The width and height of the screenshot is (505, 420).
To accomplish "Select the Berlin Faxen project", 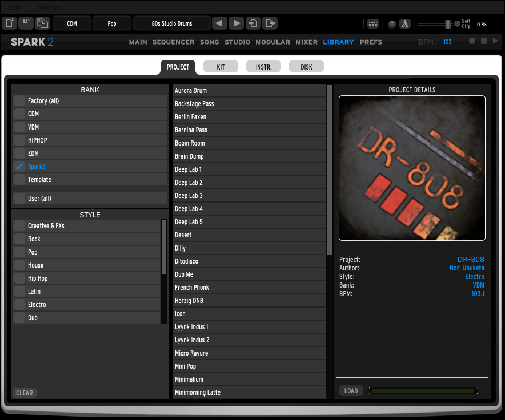I will click(249, 117).
